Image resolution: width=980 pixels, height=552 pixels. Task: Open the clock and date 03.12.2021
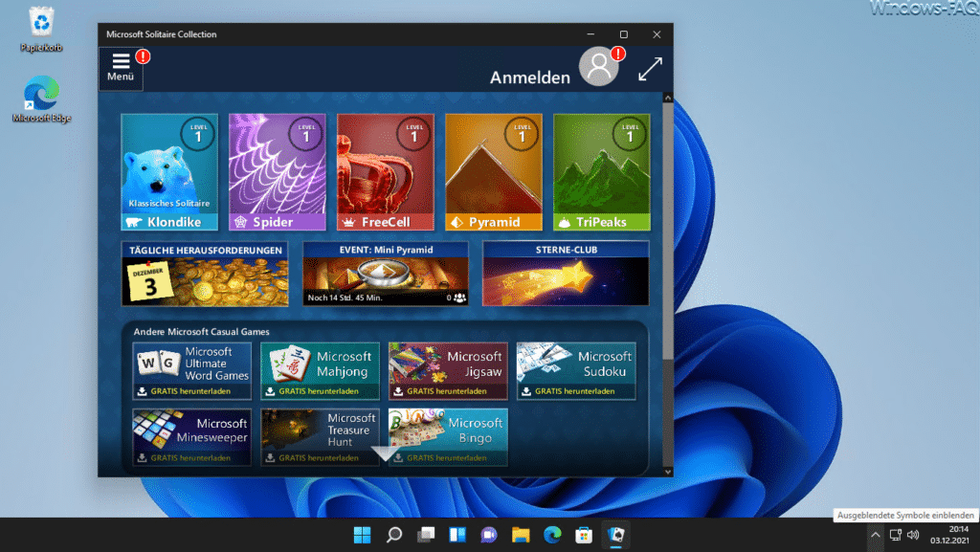[949, 535]
